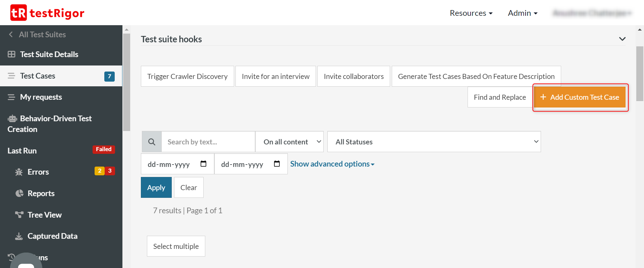
Task: Open the On all content dropdown
Action: (289, 142)
